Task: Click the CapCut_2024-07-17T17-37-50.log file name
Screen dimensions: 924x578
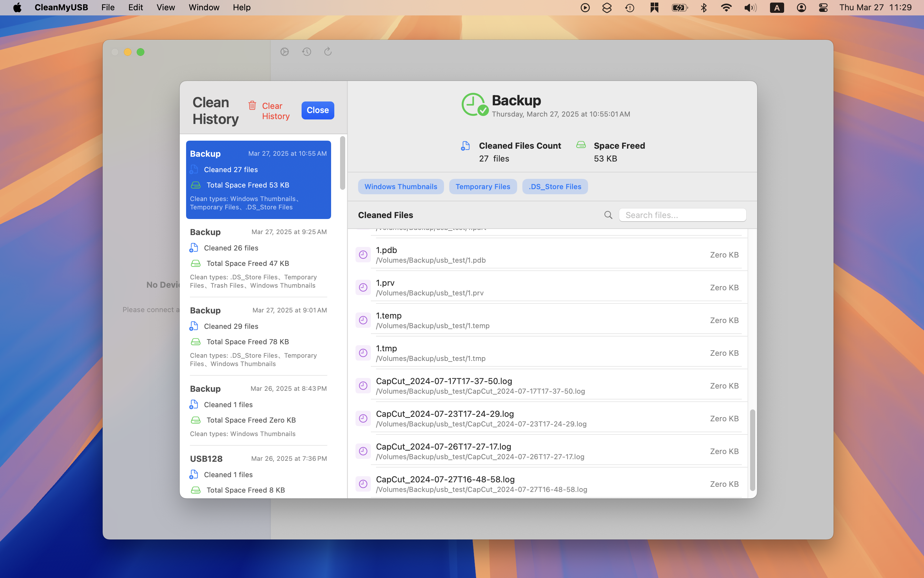Action: pyautogui.click(x=444, y=381)
